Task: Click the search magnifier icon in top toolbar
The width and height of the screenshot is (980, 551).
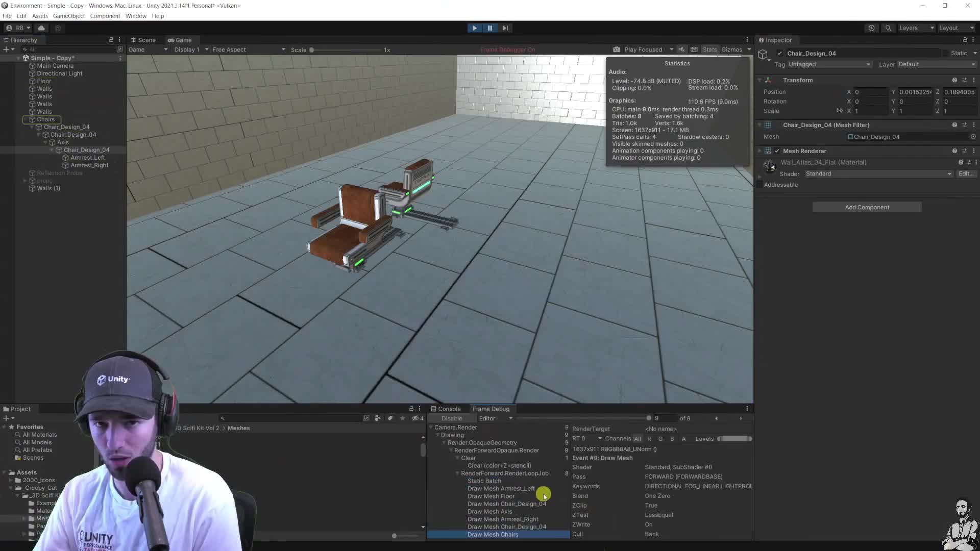Action: point(888,28)
